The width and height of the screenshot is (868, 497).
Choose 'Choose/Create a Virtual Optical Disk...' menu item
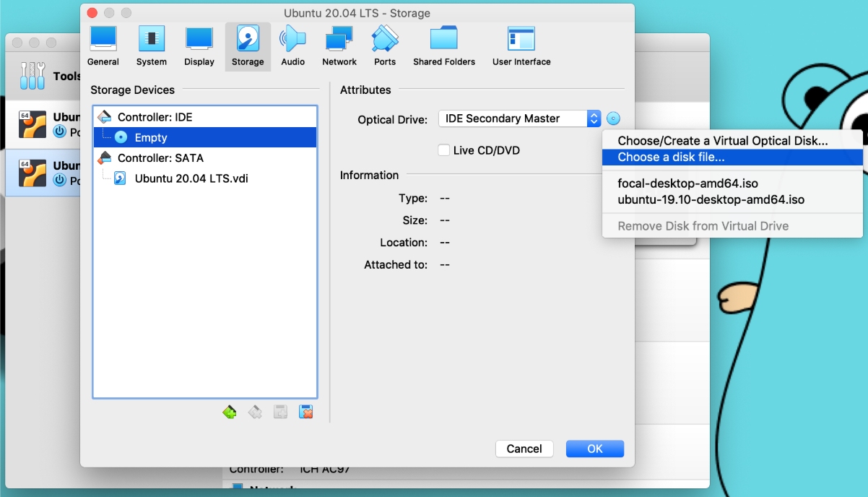coord(732,141)
